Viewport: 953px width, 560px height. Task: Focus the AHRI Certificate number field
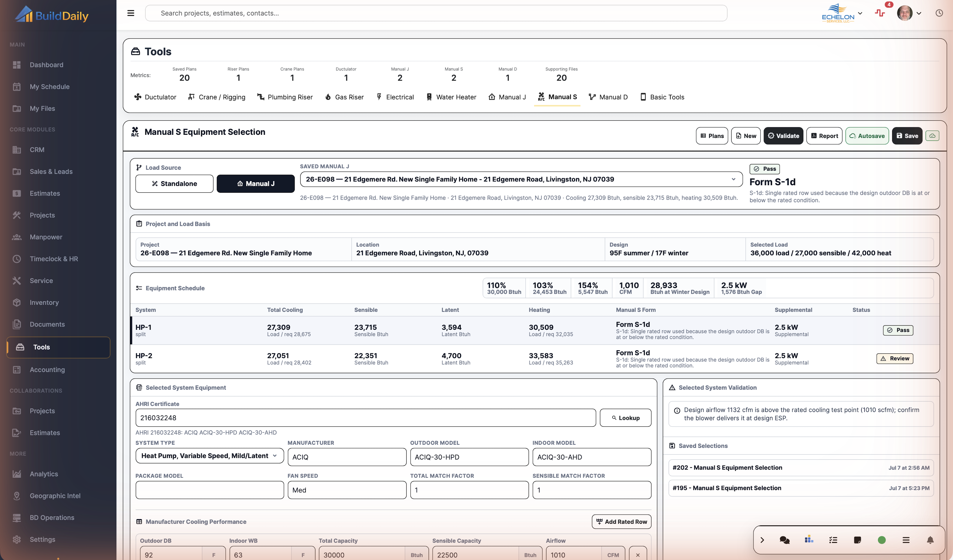[x=365, y=418]
